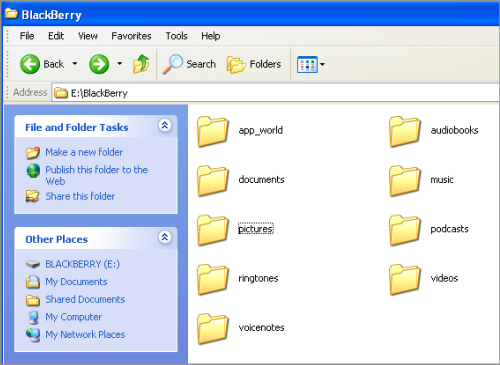Open the View menu
The width and height of the screenshot is (500, 365).
coord(88,36)
